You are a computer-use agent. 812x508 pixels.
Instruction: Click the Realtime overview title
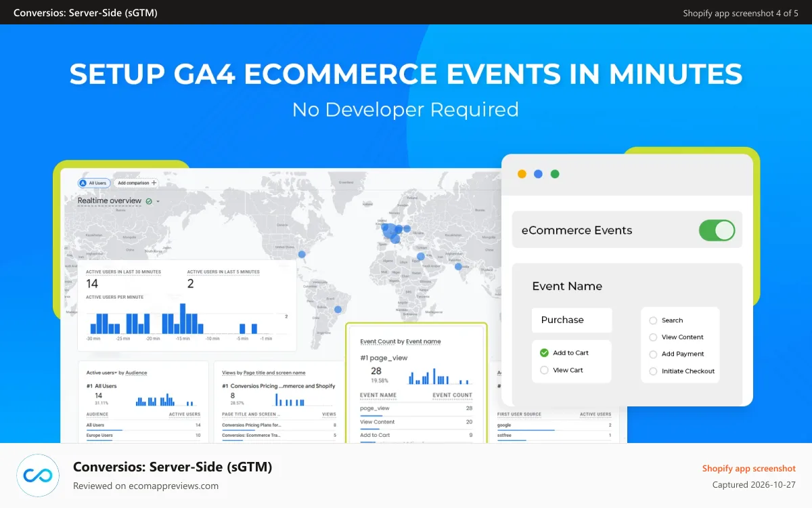(110, 201)
